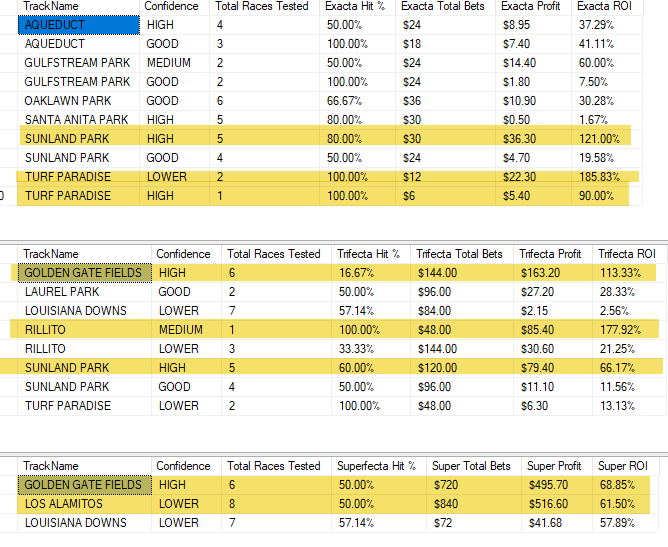Select the SANTA ANITA PARK track cell

pos(79,120)
